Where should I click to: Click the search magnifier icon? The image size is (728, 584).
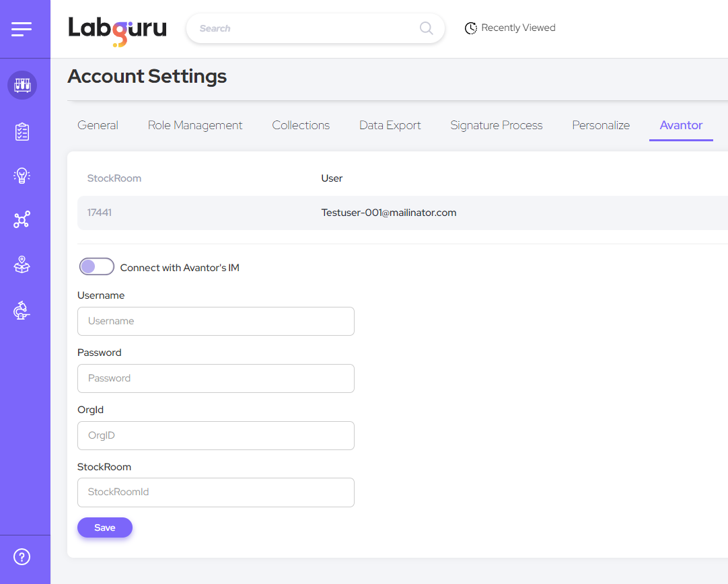(426, 28)
